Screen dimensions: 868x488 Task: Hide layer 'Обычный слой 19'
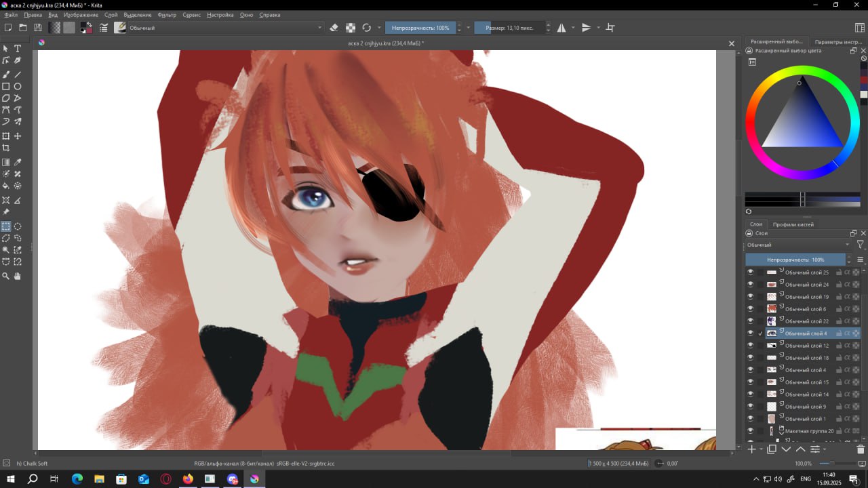(750, 297)
